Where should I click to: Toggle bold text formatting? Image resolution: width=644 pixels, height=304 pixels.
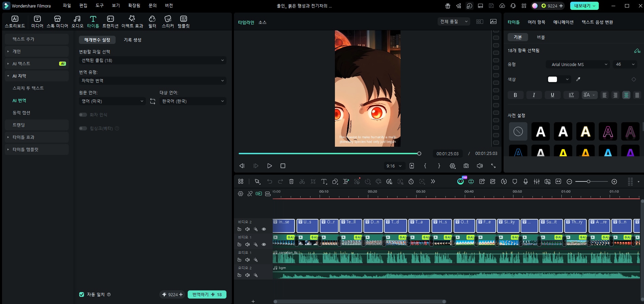pos(515,95)
